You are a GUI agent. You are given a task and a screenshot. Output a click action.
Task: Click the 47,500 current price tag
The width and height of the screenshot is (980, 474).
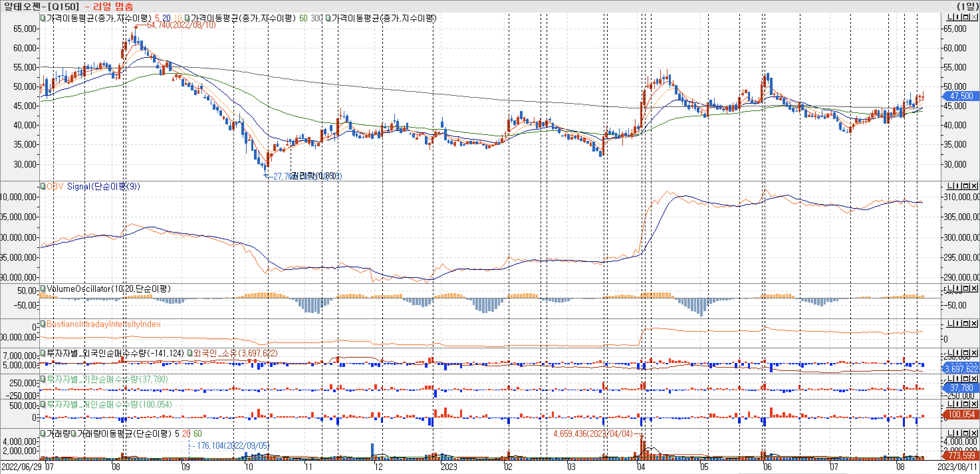pos(961,96)
